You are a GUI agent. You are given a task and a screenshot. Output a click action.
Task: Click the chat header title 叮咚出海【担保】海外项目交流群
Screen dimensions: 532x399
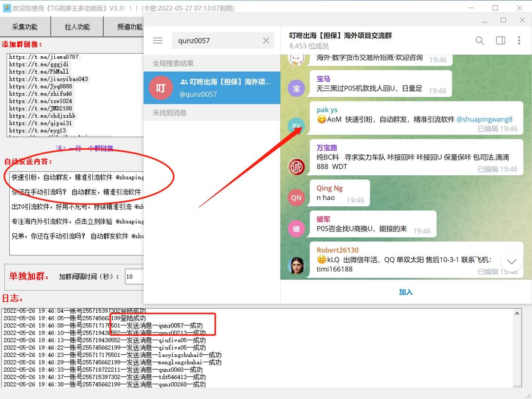(x=340, y=35)
